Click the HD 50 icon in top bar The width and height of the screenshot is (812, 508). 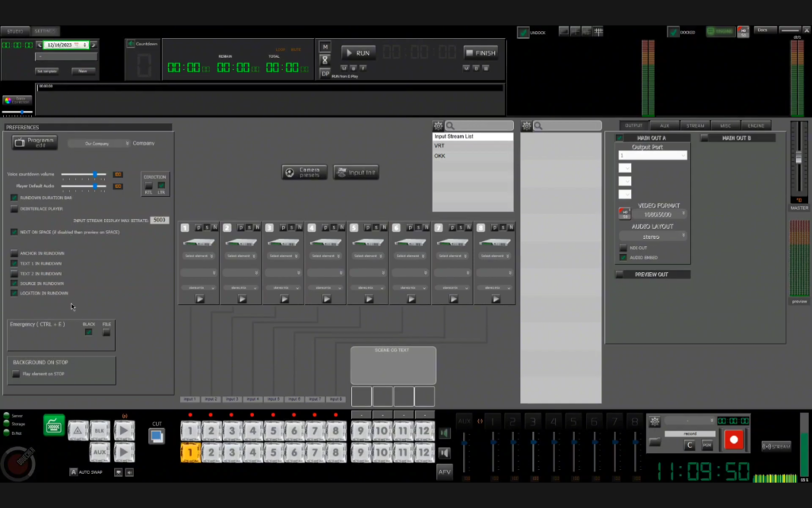coord(743,32)
